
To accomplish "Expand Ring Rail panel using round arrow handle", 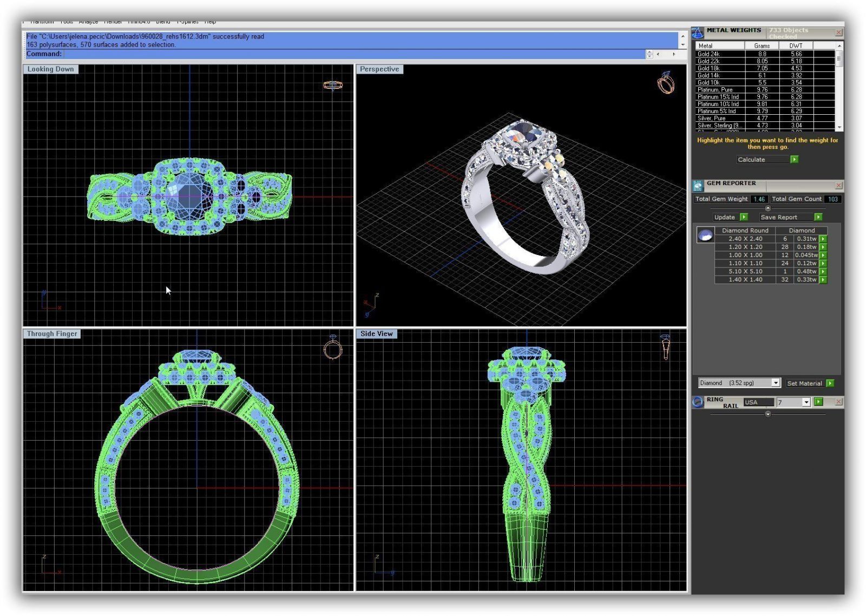I will (x=767, y=414).
